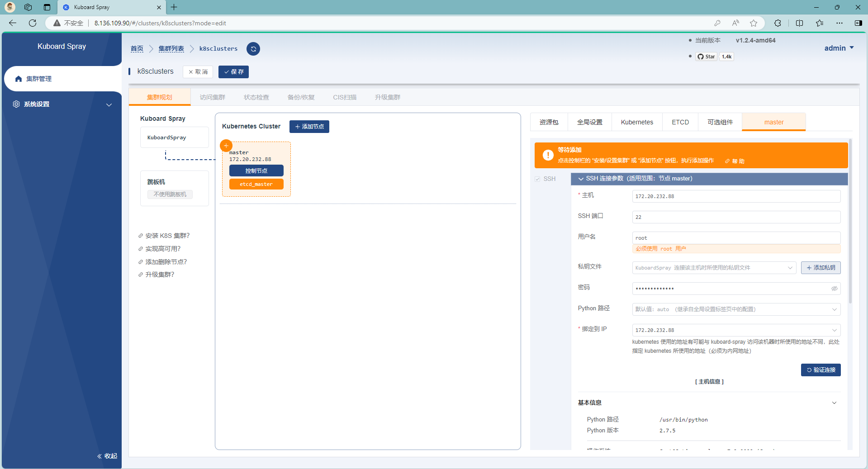Click the home icon for cluster management
Viewport: 868px width, 469px height.
tap(19, 79)
